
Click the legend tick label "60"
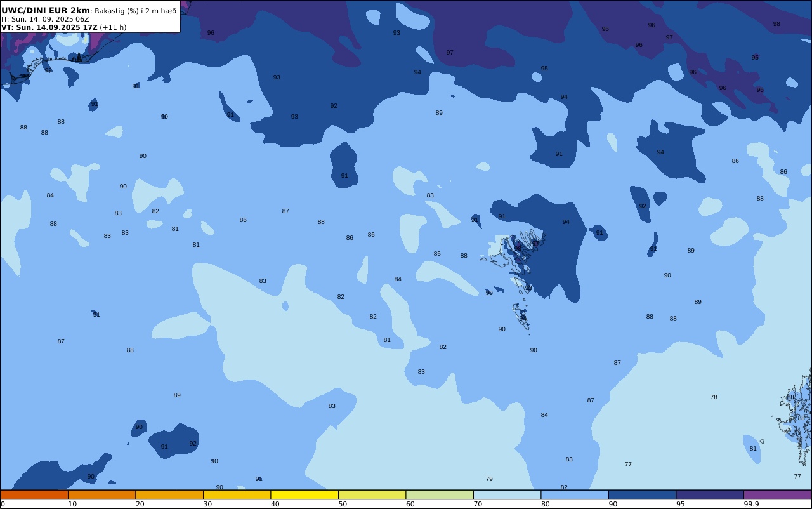410,504
